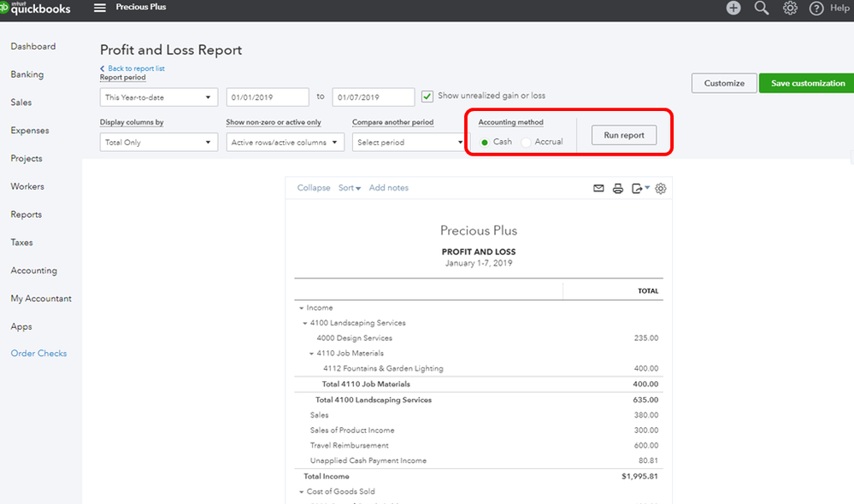This screenshot has width=854, height=504.
Task: Click Travel Reimbursement amount 600.00
Action: 646,446
